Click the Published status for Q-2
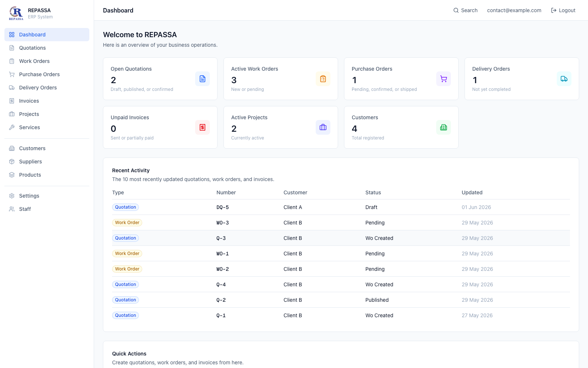 pos(377,300)
